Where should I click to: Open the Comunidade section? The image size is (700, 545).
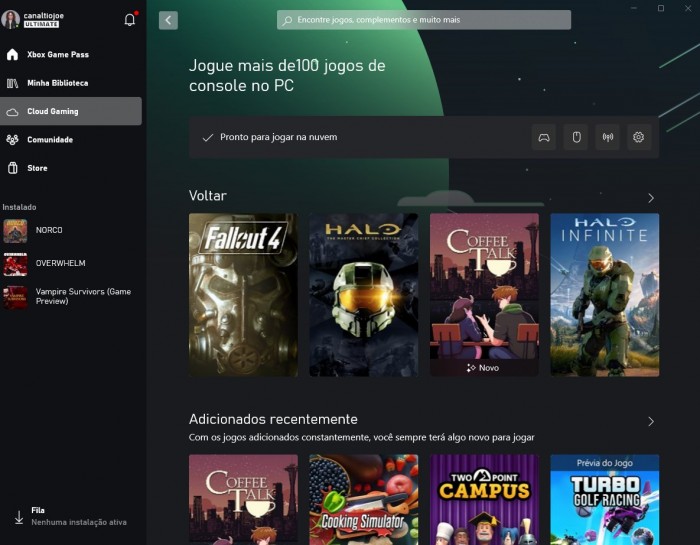point(71,140)
